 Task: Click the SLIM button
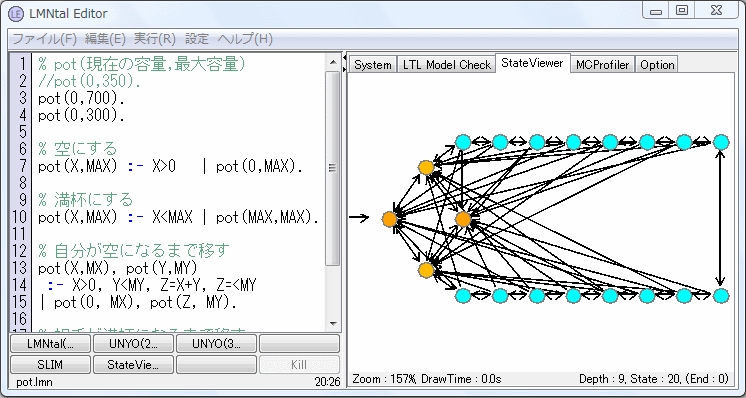coord(50,365)
